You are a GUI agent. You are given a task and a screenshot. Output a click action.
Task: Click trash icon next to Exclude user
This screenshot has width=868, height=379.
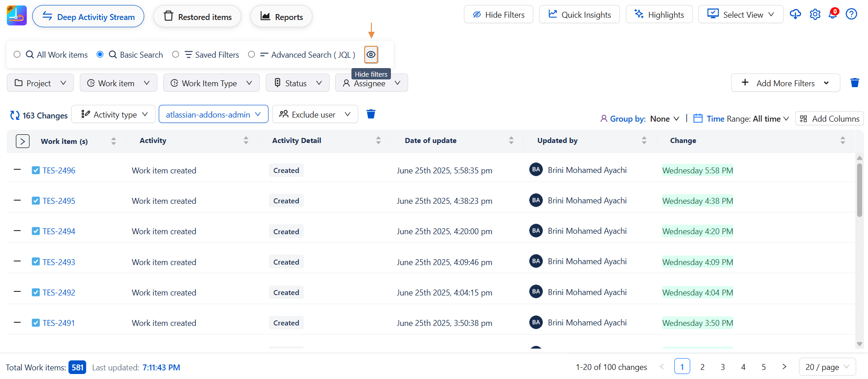click(371, 114)
